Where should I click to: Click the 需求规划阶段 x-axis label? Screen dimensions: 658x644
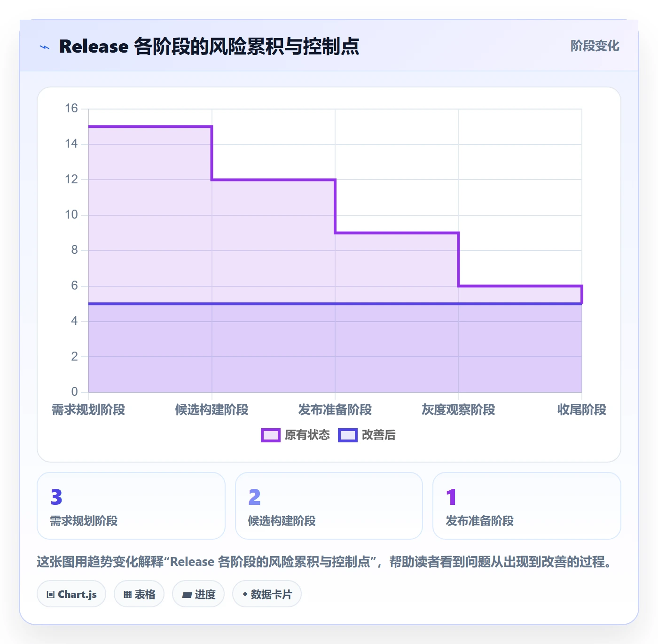pos(88,410)
